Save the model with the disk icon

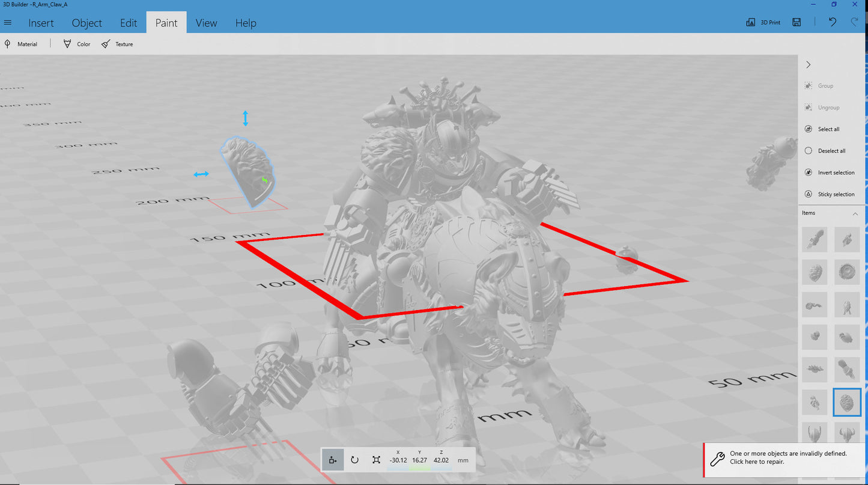point(797,22)
